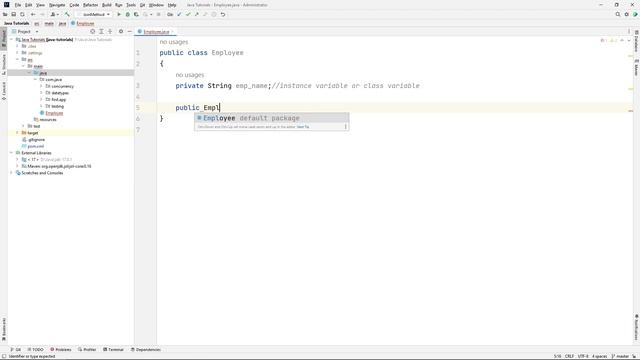The height and width of the screenshot is (360, 640).
Task: Click the Run with Coverage icon
Action: tap(136, 14)
